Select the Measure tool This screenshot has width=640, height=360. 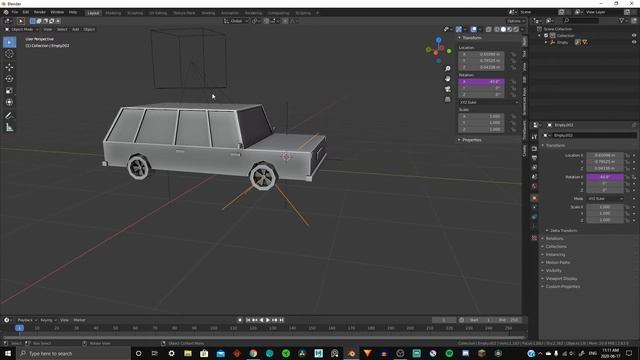tap(9, 128)
